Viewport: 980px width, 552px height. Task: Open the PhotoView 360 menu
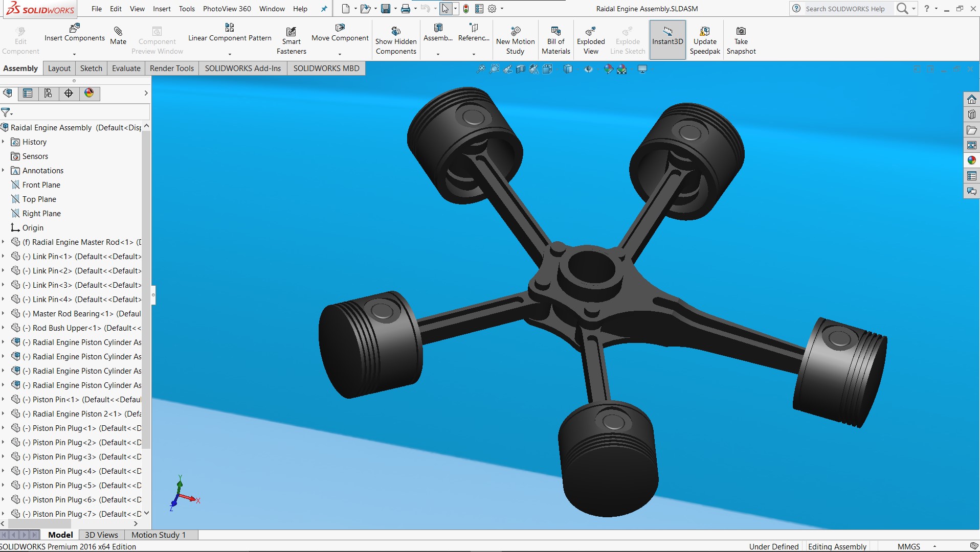click(227, 9)
